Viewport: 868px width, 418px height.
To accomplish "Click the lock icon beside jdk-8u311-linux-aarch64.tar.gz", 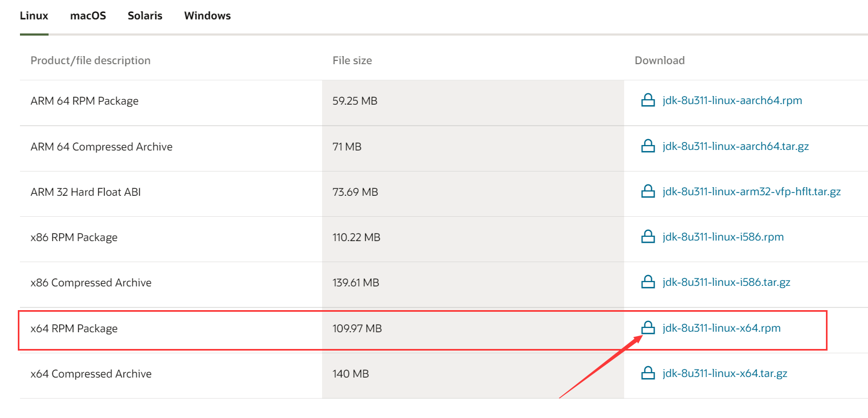I will tap(648, 146).
